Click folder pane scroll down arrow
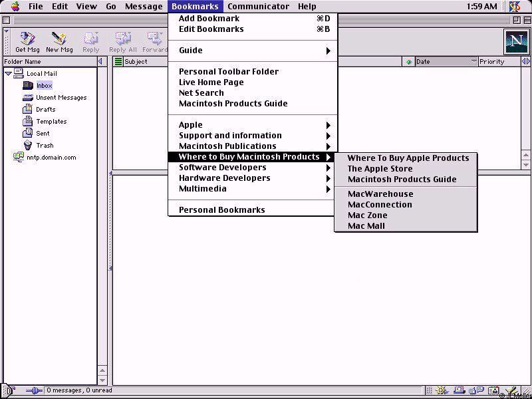The image size is (532, 399). [102, 380]
